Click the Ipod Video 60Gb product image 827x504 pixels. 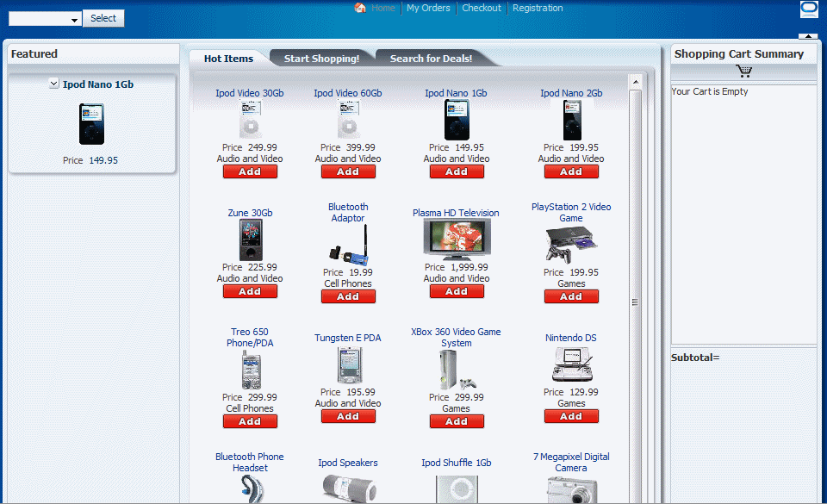[x=348, y=119]
